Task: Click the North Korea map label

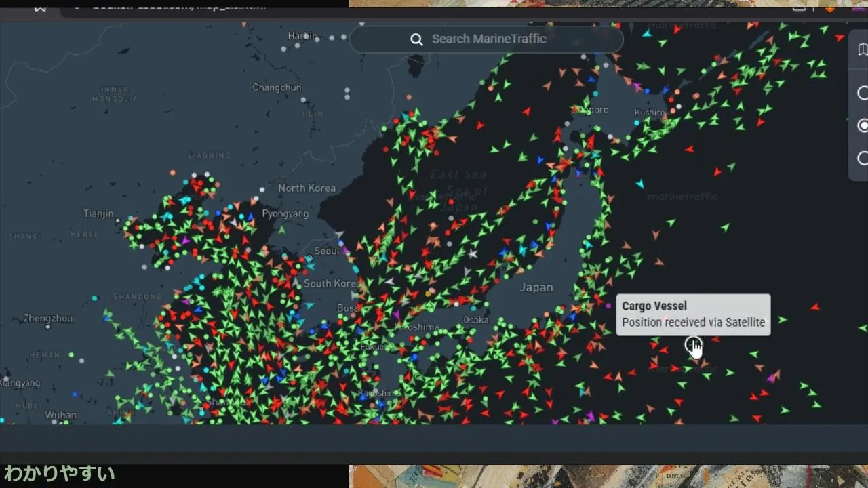Action: coord(307,188)
